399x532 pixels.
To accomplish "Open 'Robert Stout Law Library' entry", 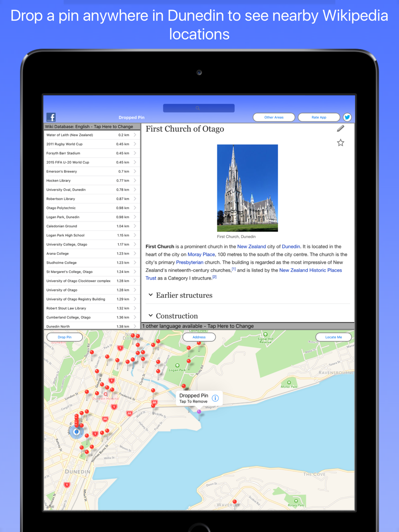I will click(92, 308).
